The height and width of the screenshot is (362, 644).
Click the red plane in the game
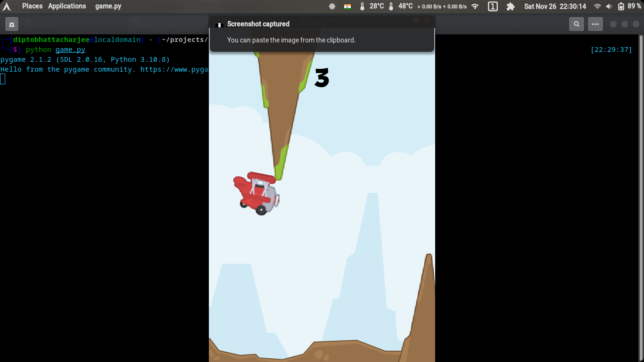(256, 193)
